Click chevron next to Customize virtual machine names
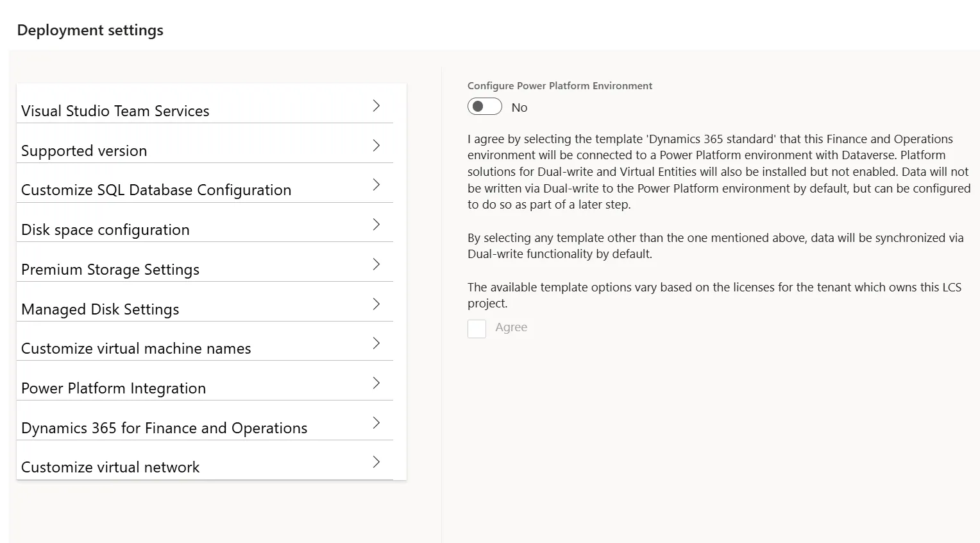This screenshot has height=543, width=980. click(x=376, y=343)
